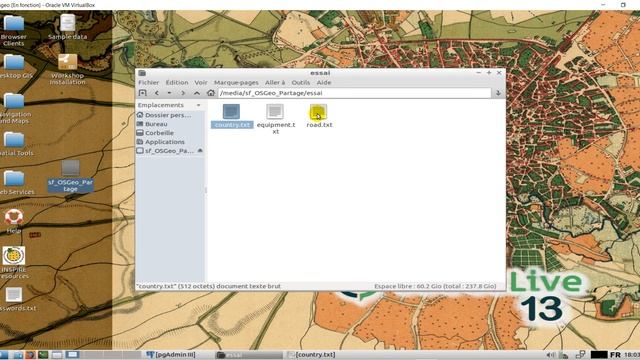
Task: Open the Outils menu
Action: [x=300, y=82]
